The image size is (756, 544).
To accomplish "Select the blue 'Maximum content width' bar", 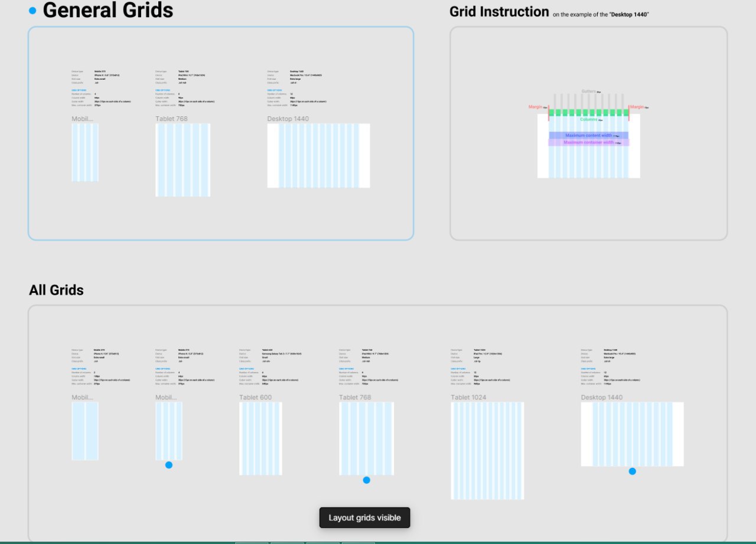I will pyautogui.click(x=588, y=135).
